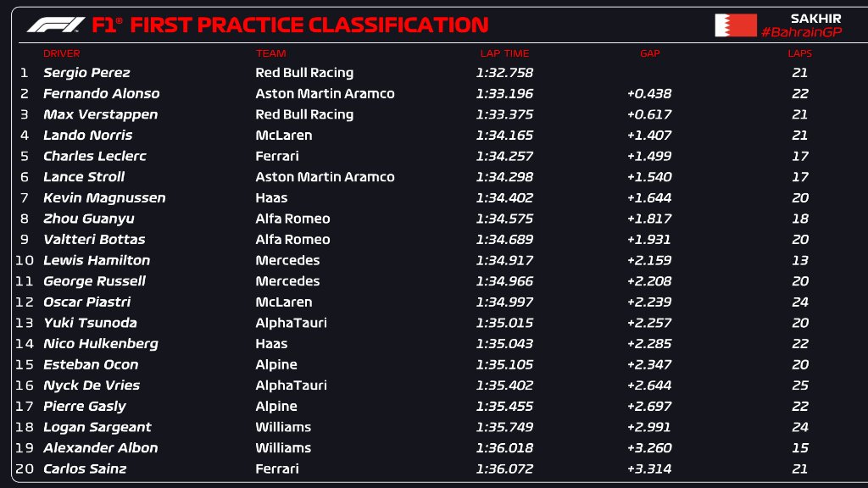Click the F1 logo icon

pyautogui.click(x=56, y=25)
